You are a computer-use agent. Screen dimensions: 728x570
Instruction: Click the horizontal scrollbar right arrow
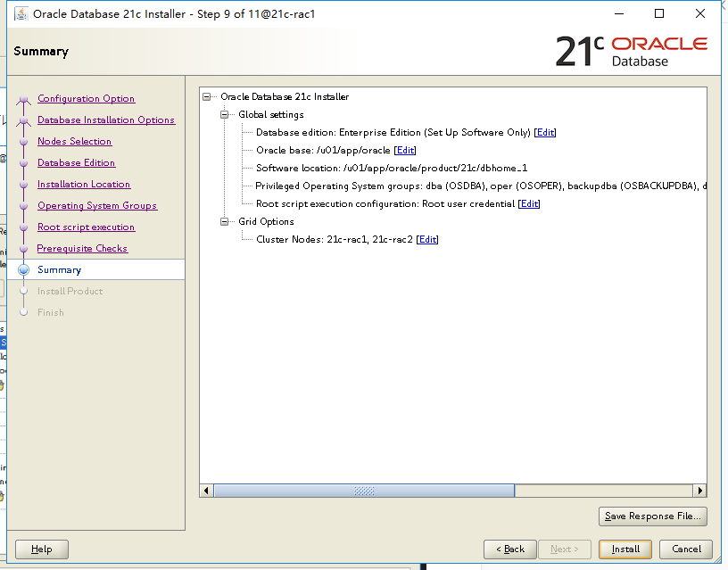(x=699, y=491)
